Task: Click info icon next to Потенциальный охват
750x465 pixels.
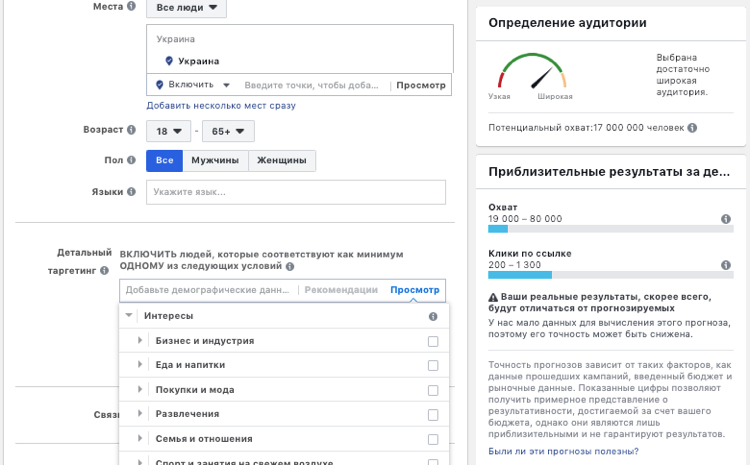Action: point(692,128)
